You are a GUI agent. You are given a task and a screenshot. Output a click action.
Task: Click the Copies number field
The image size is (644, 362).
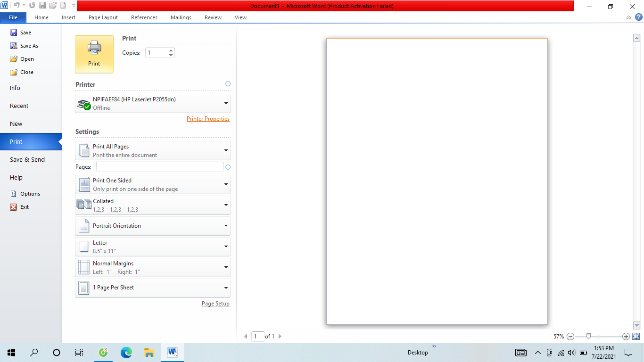[156, 53]
